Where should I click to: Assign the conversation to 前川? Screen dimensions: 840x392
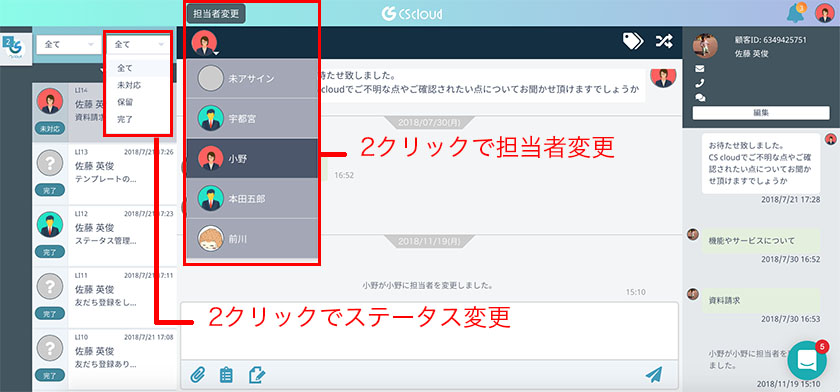point(252,239)
